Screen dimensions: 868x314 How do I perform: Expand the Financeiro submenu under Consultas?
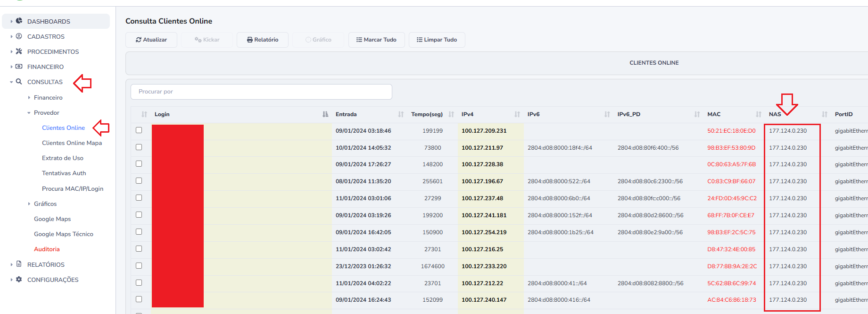pyautogui.click(x=29, y=98)
